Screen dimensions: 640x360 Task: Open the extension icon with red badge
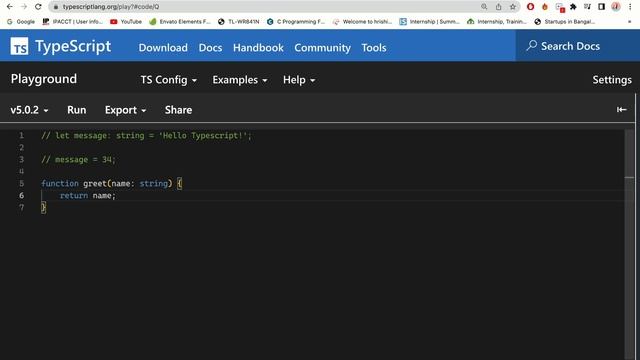coord(560,7)
